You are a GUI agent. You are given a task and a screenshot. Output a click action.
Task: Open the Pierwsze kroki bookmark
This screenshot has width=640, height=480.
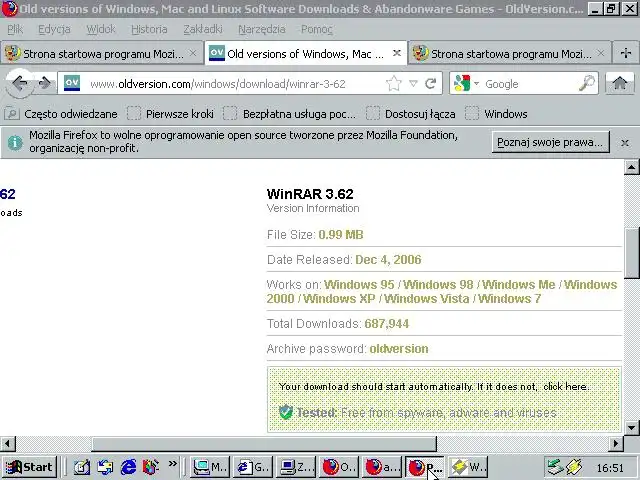pyautogui.click(x=171, y=114)
